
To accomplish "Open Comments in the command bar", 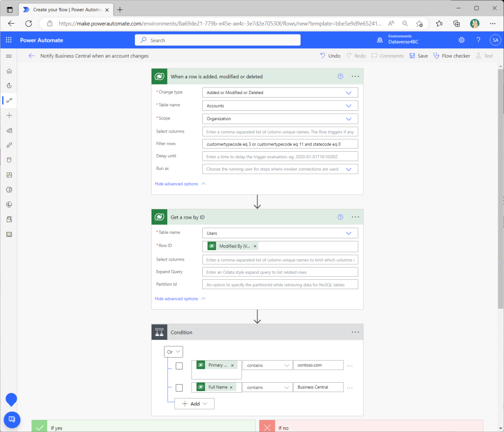I will point(387,56).
